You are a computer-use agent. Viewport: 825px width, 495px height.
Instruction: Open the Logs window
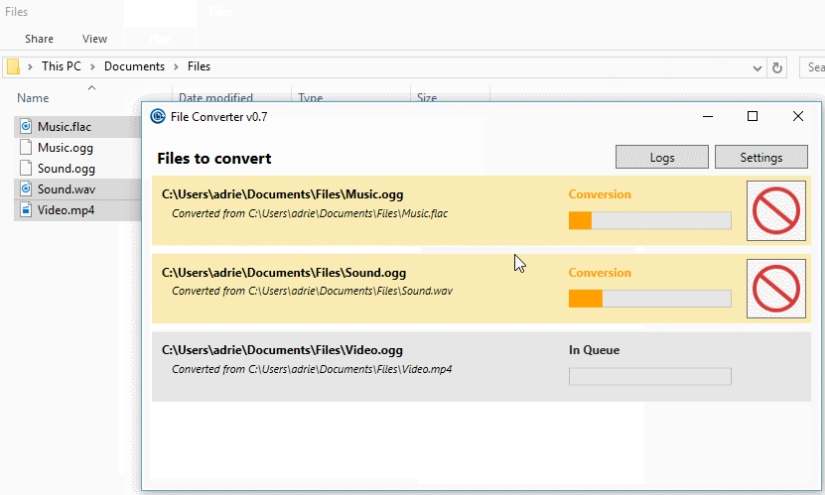click(661, 157)
